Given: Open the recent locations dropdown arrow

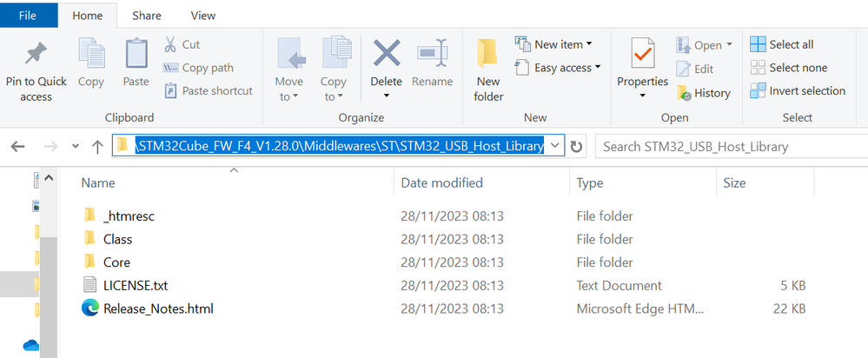Looking at the screenshot, I should tap(76, 147).
